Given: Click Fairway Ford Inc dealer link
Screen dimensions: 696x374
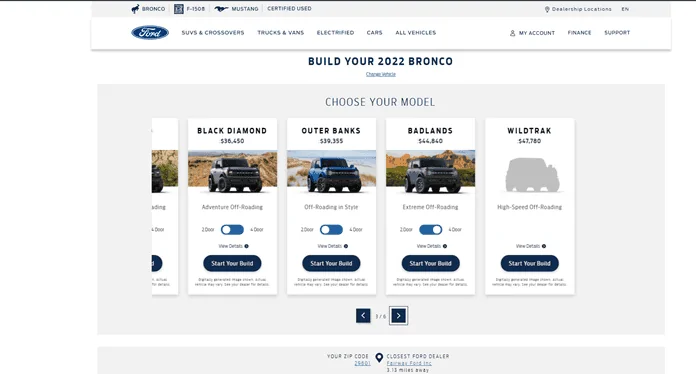Looking at the screenshot, I should click(x=409, y=363).
